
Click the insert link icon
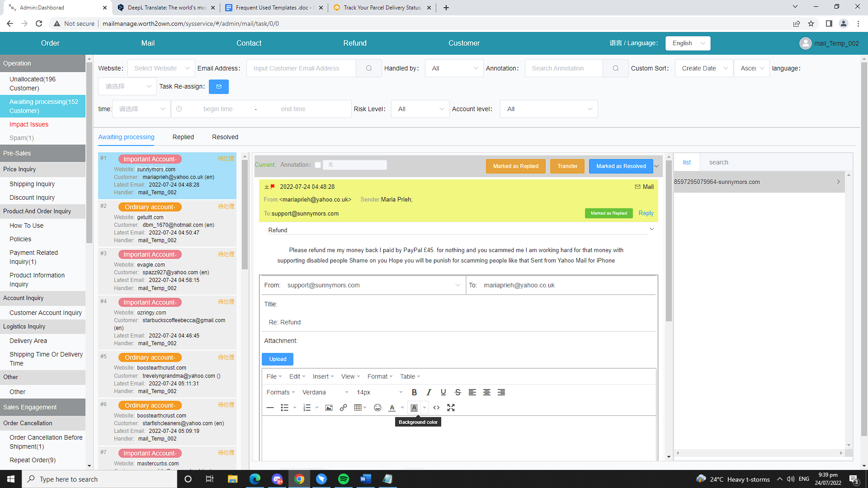point(343,408)
